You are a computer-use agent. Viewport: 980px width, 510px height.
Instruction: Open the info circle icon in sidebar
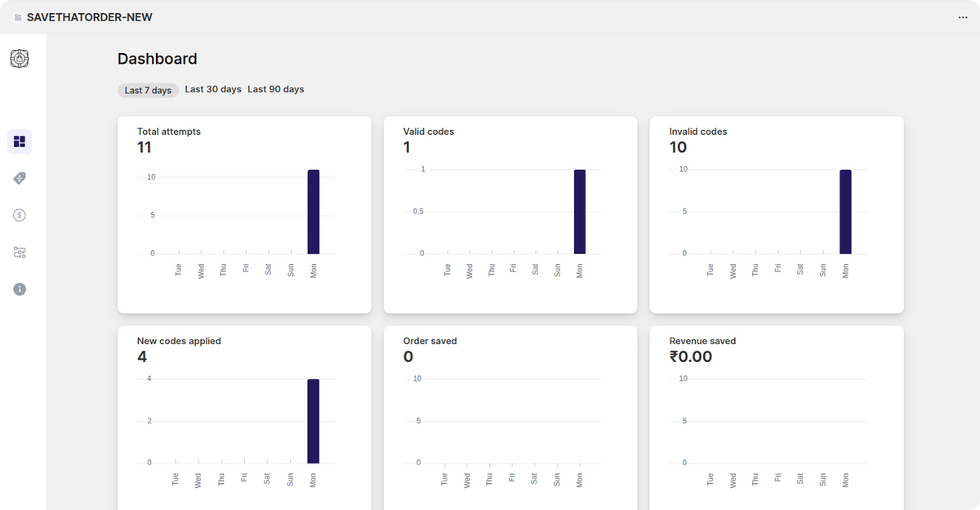pyautogui.click(x=20, y=289)
